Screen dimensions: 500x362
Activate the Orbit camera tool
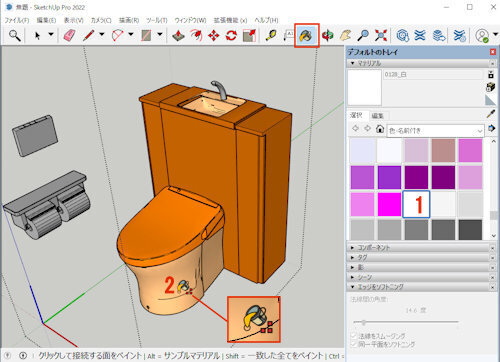click(328, 35)
